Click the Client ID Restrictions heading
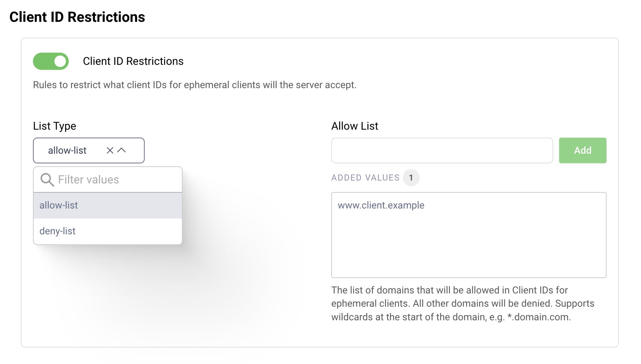 [77, 17]
